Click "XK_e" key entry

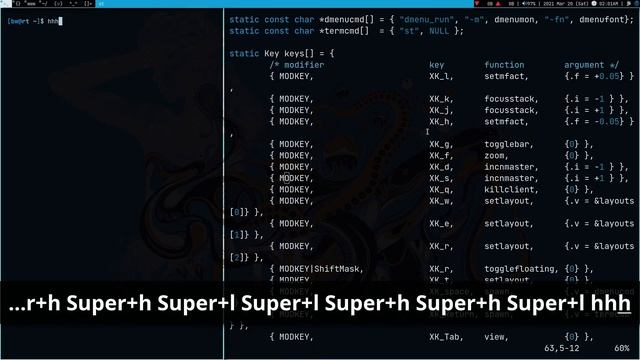coord(441,224)
